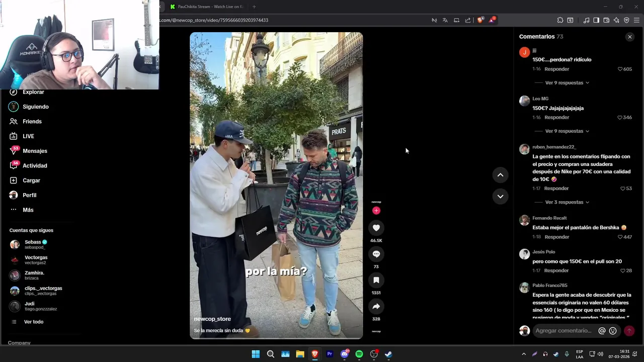
Task: Open Cargar upload page
Action: coord(31,180)
